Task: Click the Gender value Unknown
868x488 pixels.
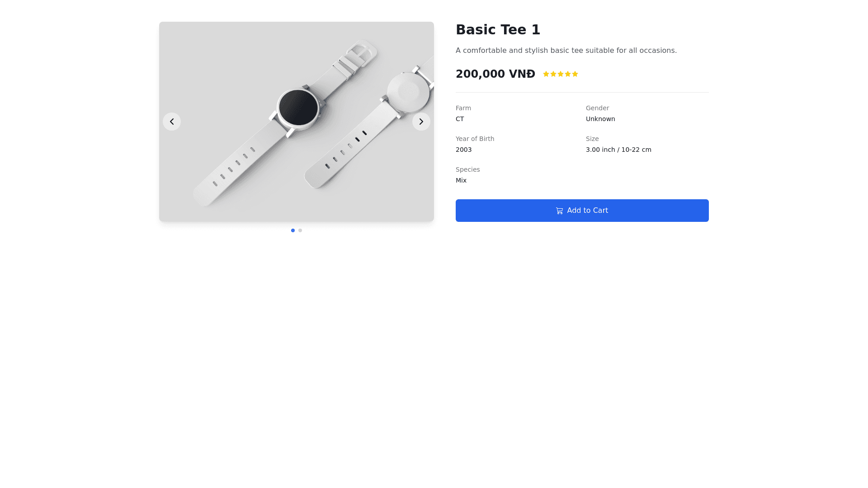Action: coord(600,119)
